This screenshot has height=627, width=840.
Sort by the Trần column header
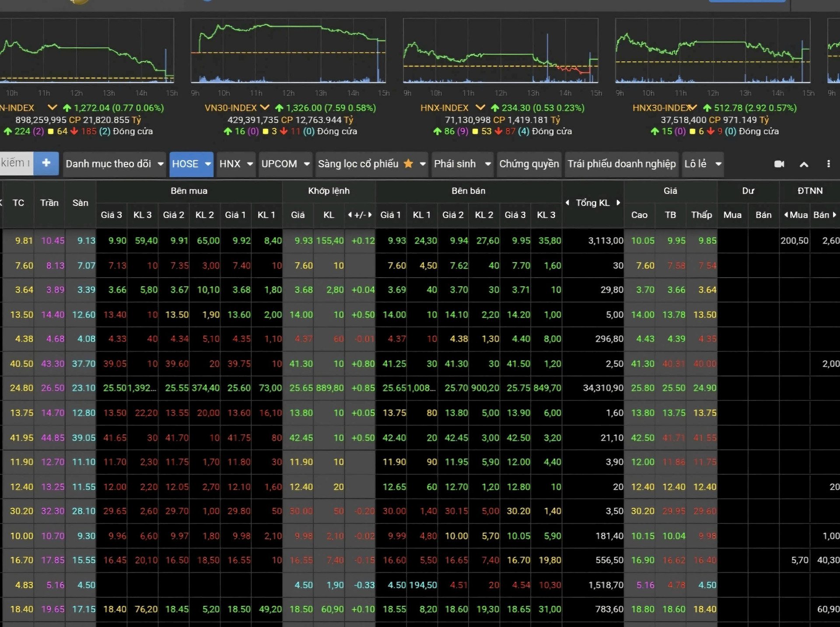pyautogui.click(x=49, y=203)
